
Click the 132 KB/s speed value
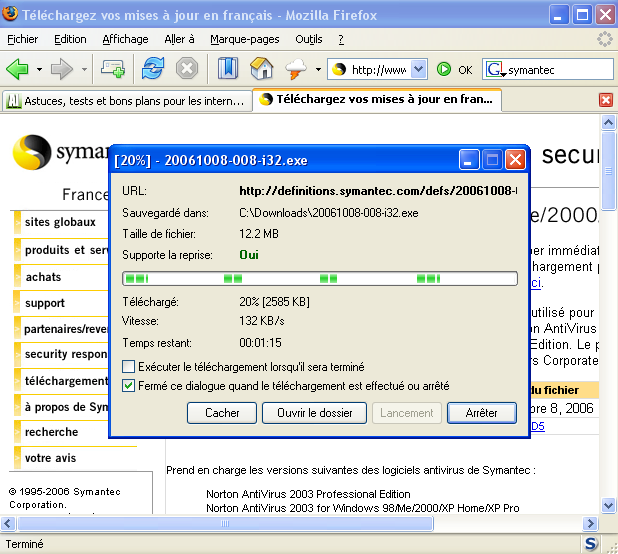(262, 321)
